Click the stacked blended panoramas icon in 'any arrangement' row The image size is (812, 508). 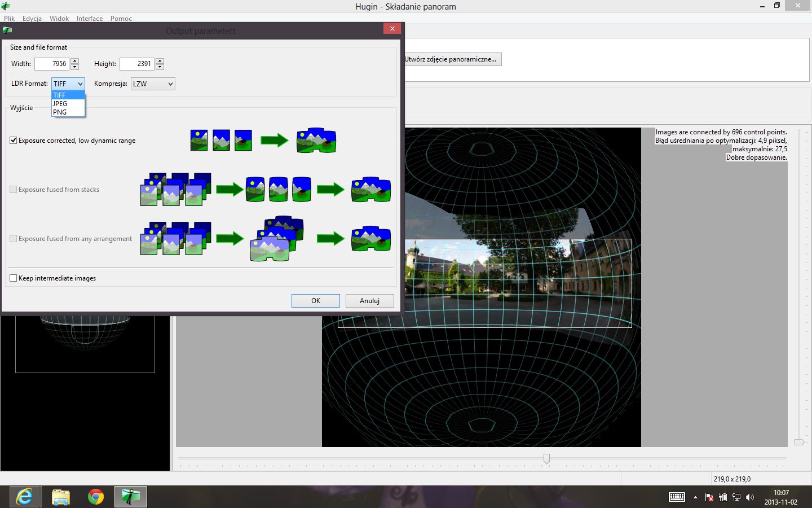(277, 238)
